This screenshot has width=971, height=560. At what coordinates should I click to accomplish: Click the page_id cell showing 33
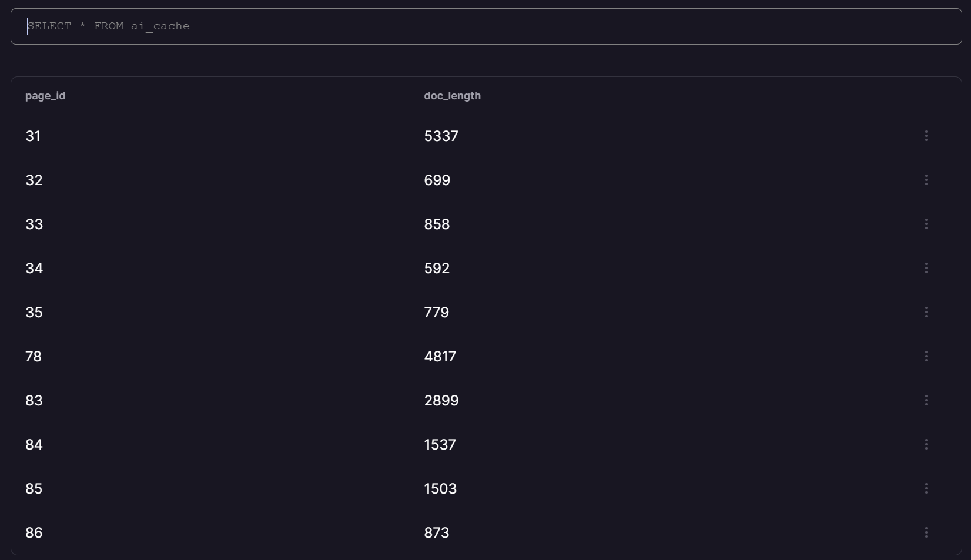(34, 224)
